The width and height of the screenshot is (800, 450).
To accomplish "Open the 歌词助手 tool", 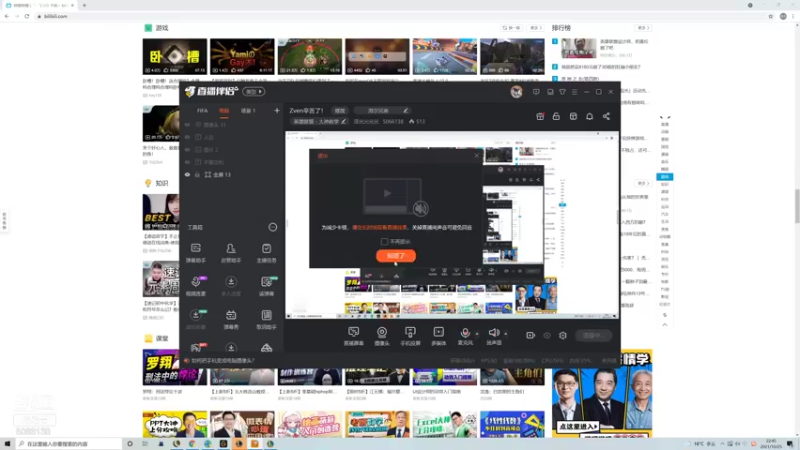I will 266,319.
